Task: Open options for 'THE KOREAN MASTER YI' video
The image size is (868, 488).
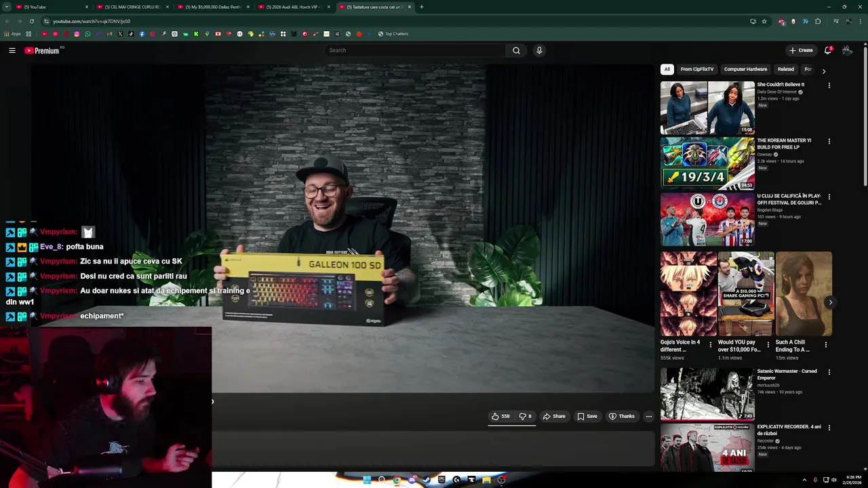Action: [x=829, y=141]
